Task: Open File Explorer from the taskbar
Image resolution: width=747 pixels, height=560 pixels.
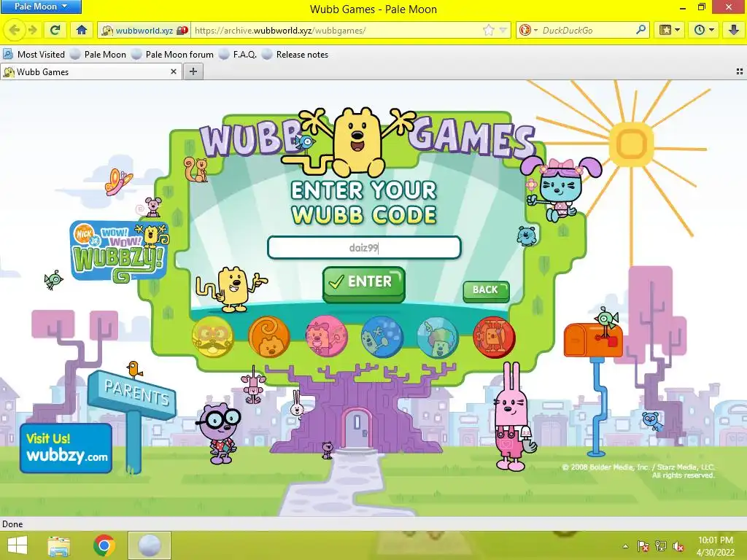Action: (58, 545)
